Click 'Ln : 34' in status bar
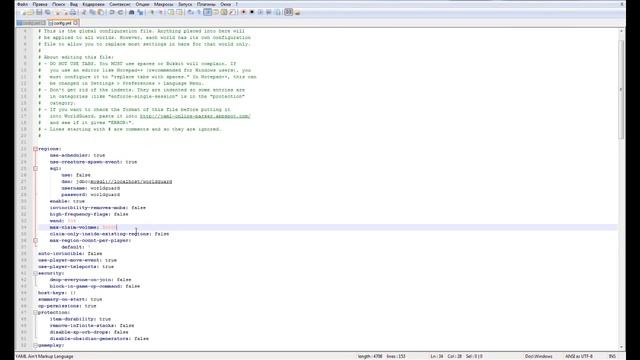Viewport: 640px width, 360px height. [x=437, y=356]
